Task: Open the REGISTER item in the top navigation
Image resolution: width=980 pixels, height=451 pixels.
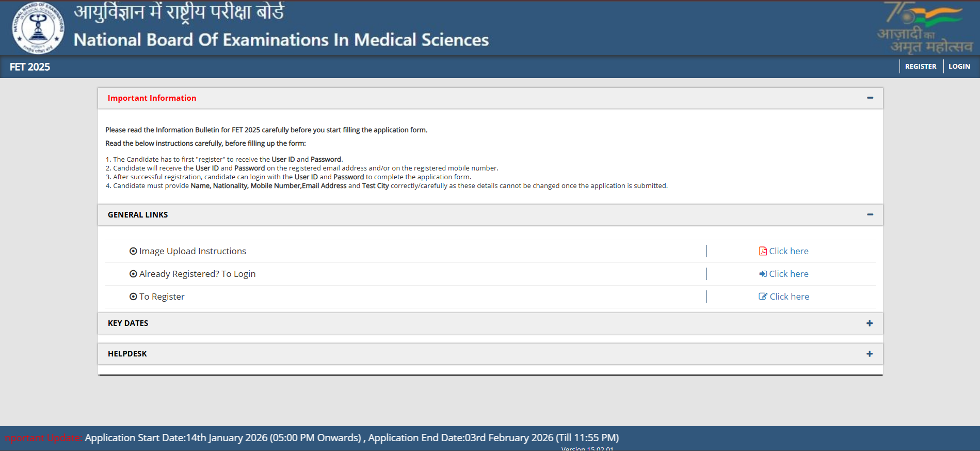Action: (920, 67)
